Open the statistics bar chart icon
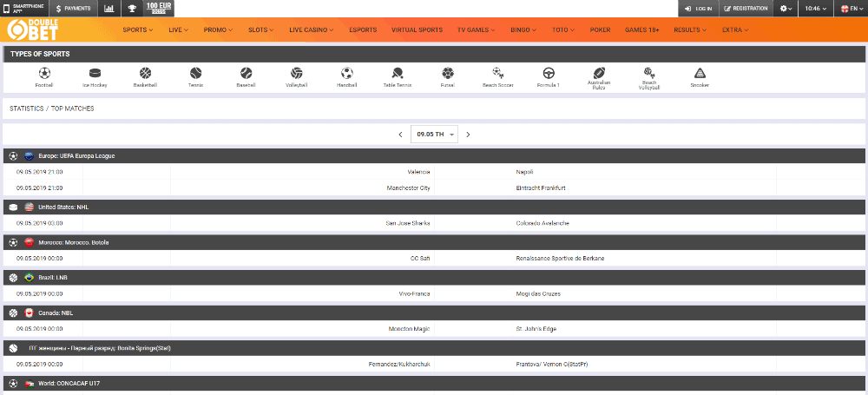The width and height of the screenshot is (868, 395). click(x=109, y=9)
